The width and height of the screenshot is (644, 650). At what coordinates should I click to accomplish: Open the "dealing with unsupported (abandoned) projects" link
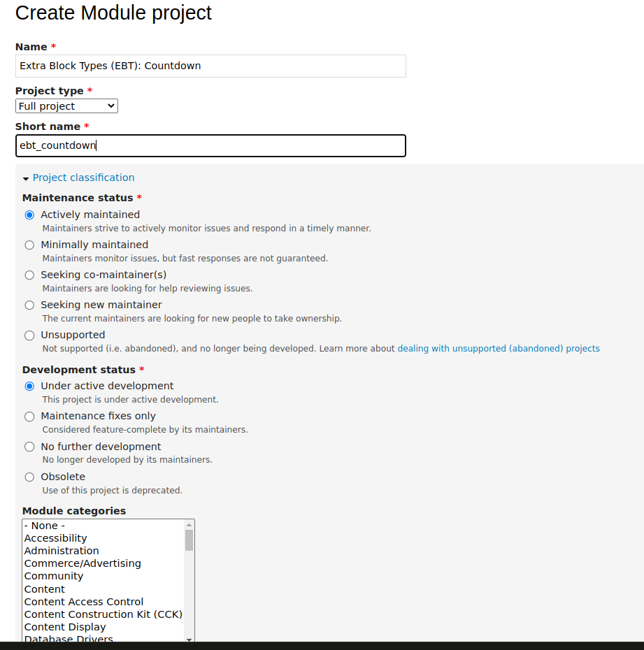498,348
